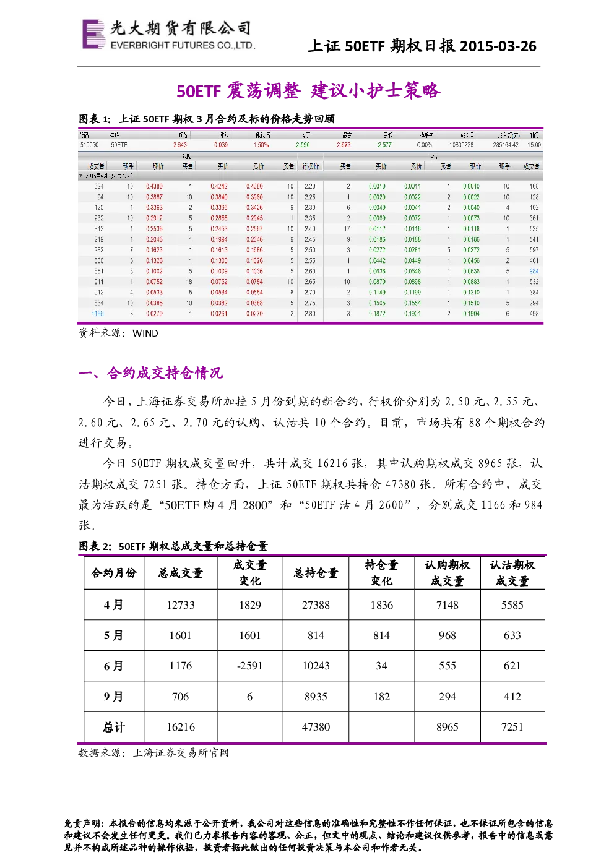The width and height of the screenshot is (614, 868).
Task: Click the opening price 2.590
Action: [303, 145]
